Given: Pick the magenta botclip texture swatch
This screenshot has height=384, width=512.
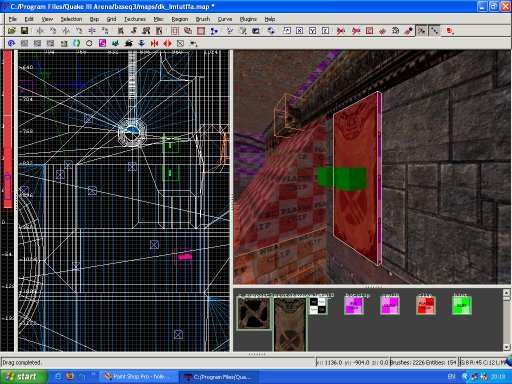Looking at the screenshot, I should point(354,306).
